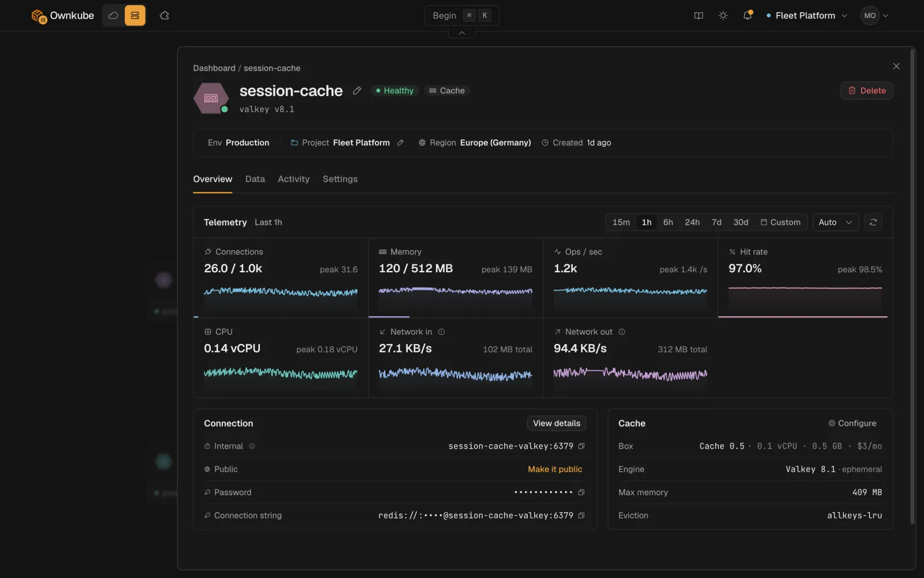Refresh telemetry data icon
The height and width of the screenshot is (578, 924).
(x=873, y=223)
